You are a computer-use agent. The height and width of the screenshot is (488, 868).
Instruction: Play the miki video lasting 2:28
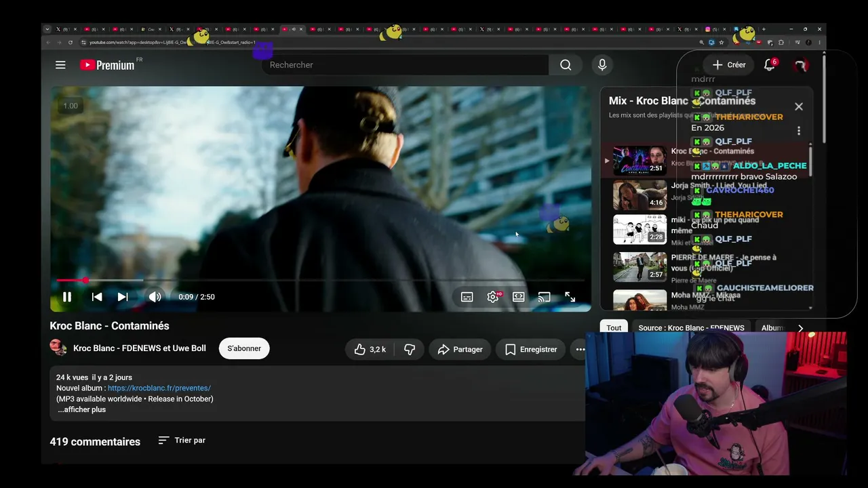[639, 230]
